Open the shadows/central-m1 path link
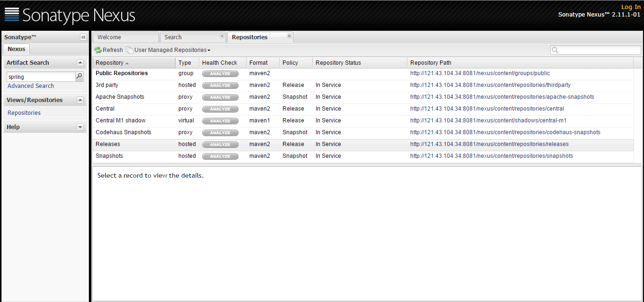Image resolution: width=644 pixels, height=302 pixels. coord(488,121)
